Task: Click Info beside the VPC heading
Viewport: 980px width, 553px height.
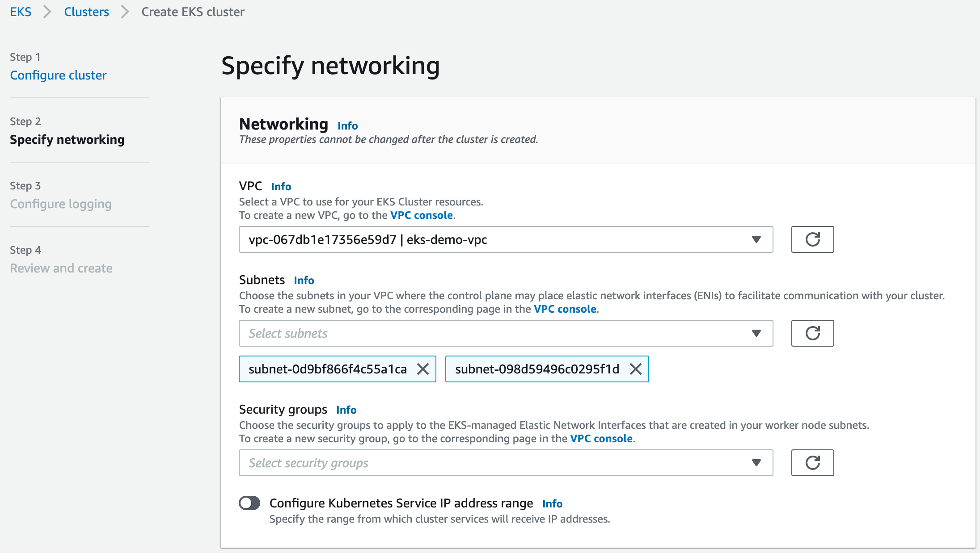Action: [x=281, y=186]
